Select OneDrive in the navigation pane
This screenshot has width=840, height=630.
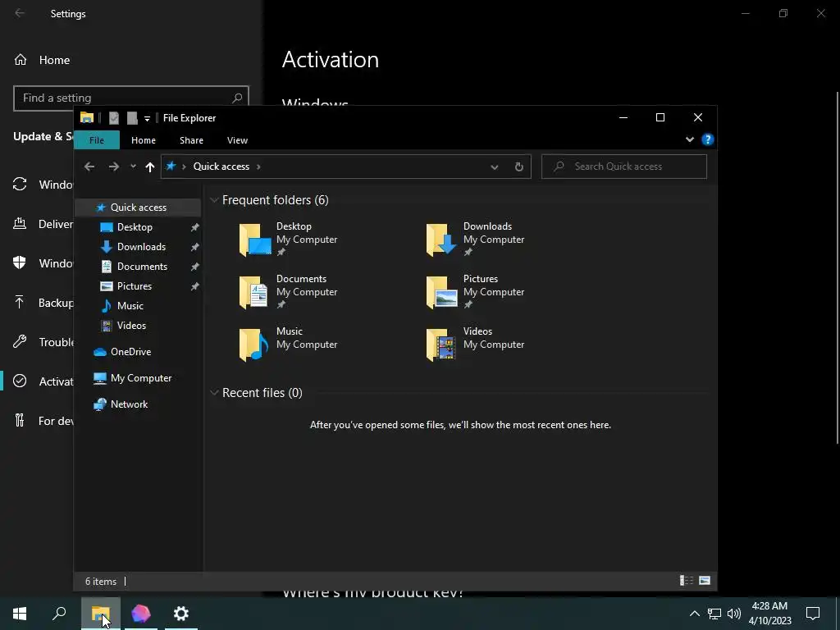(x=130, y=352)
